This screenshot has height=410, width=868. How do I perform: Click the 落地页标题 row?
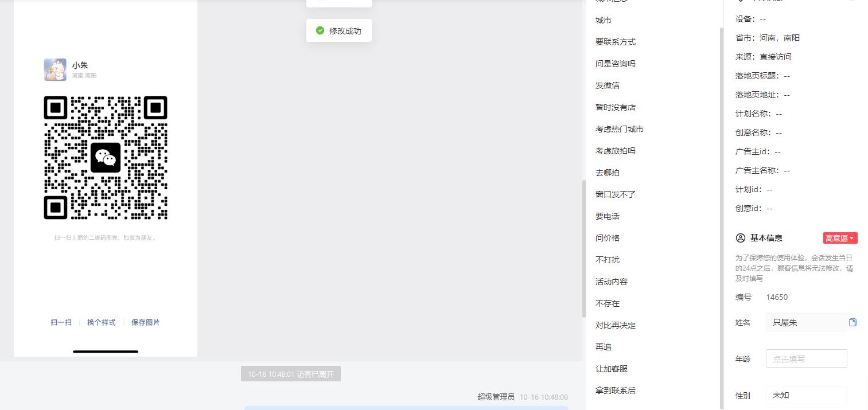(762, 76)
